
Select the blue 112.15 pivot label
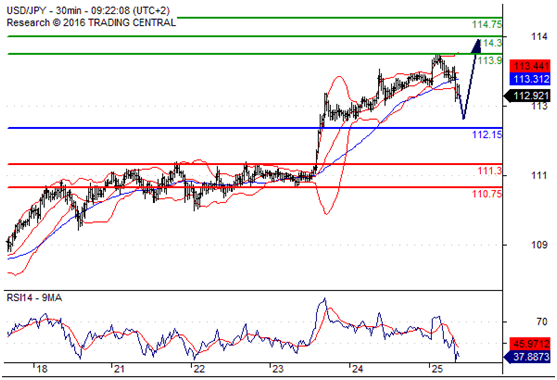(x=487, y=135)
